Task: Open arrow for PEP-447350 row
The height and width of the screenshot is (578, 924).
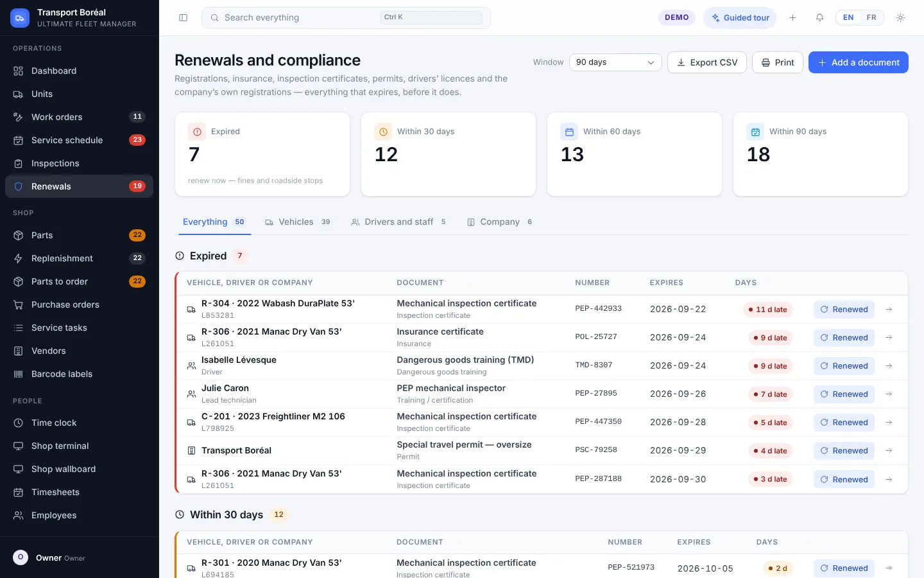Action: (x=889, y=423)
